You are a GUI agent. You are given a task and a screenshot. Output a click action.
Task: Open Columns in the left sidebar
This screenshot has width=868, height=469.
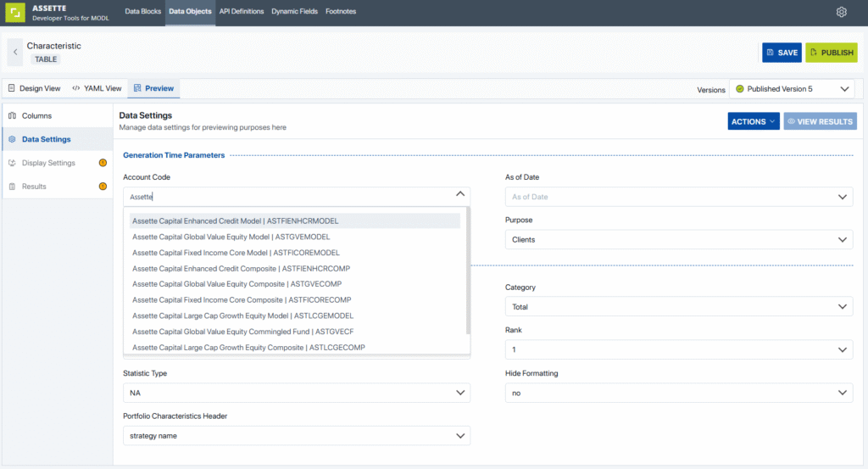pos(36,115)
